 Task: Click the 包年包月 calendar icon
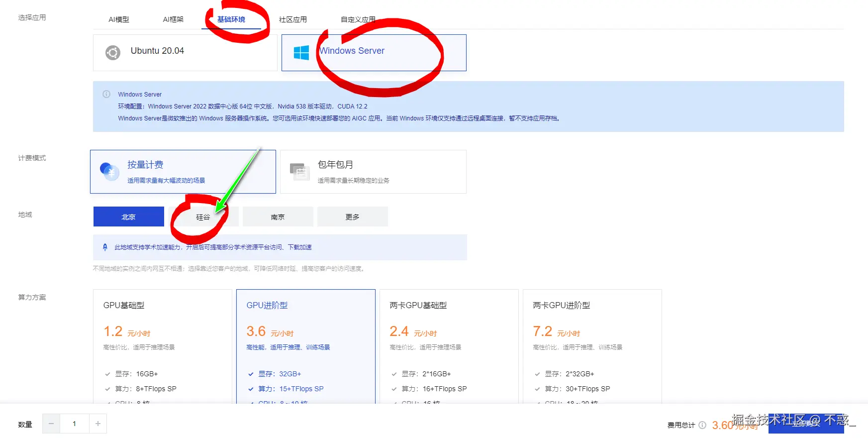pyautogui.click(x=300, y=172)
